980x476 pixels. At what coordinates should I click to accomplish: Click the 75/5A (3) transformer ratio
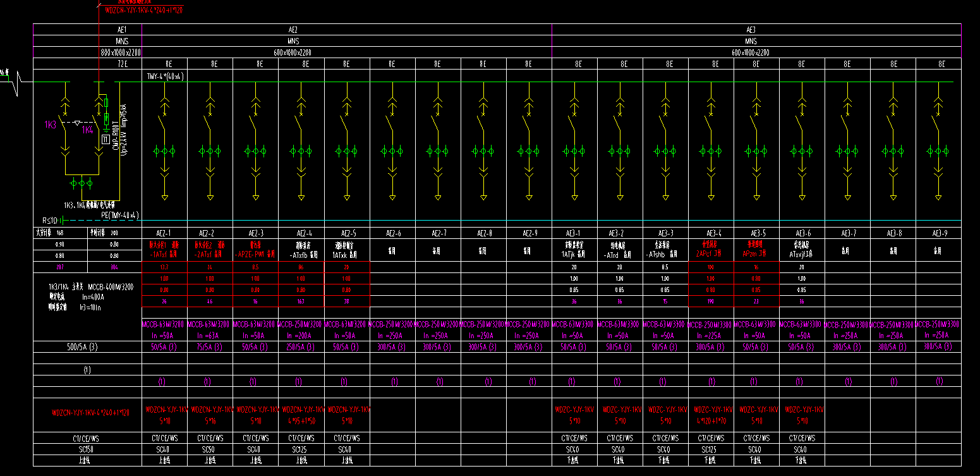[210, 347]
